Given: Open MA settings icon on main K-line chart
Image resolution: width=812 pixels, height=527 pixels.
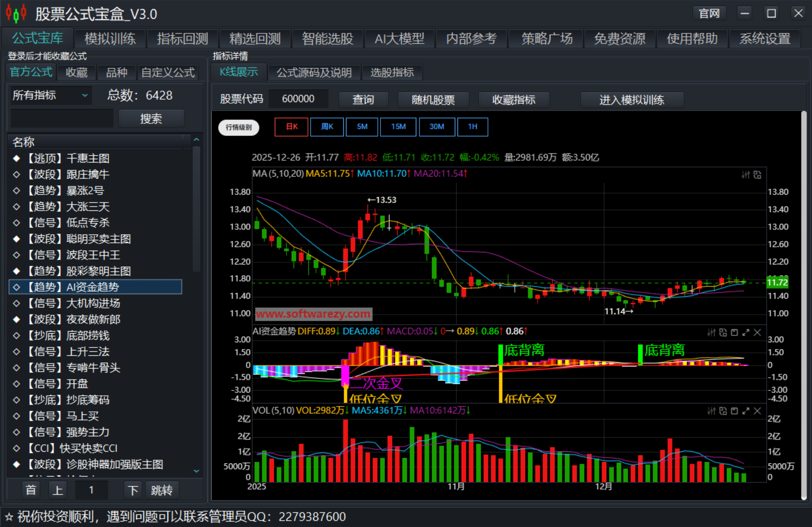Looking at the screenshot, I should pos(746,174).
